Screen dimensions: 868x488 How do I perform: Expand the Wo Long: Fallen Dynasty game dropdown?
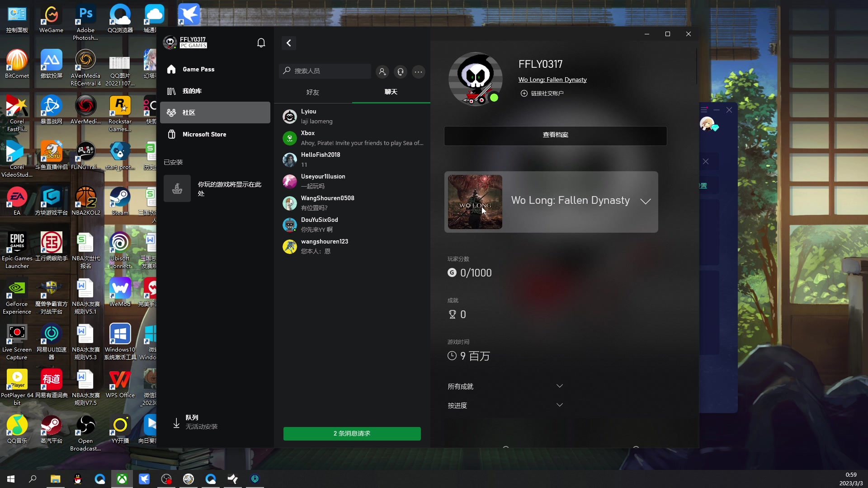point(646,201)
